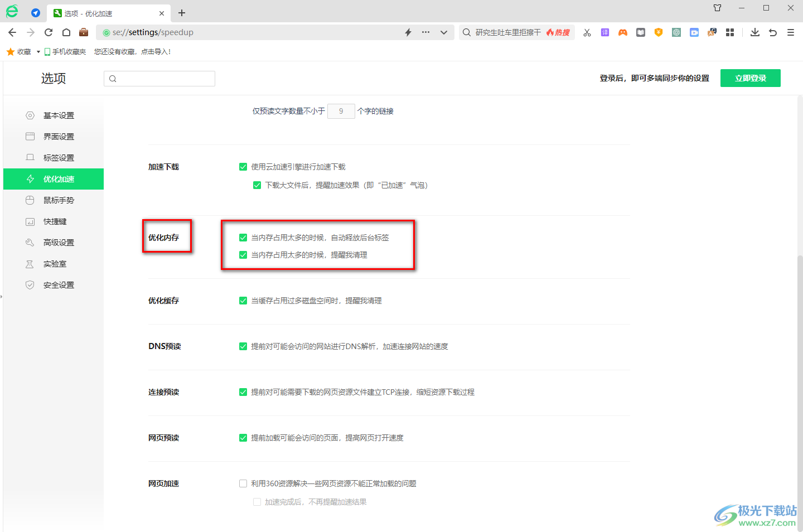Click the 收藏 star favorites button
803x532 pixels.
[18, 52]
